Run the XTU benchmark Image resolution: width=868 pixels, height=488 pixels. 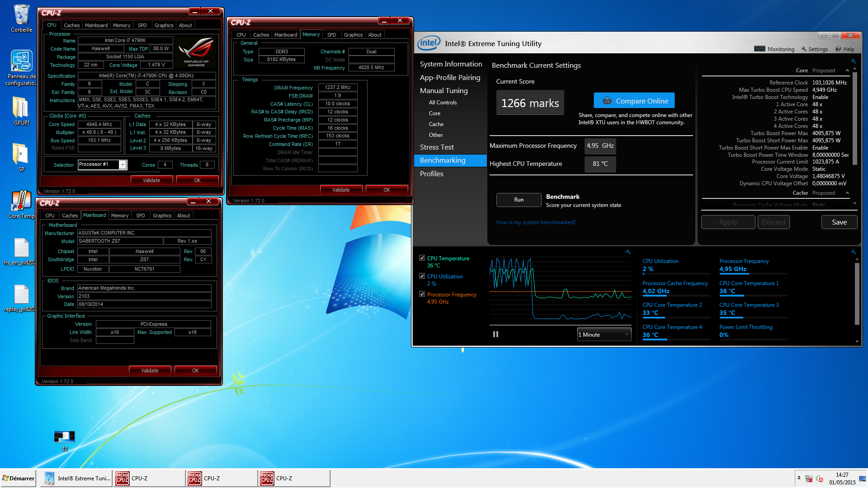519,200
